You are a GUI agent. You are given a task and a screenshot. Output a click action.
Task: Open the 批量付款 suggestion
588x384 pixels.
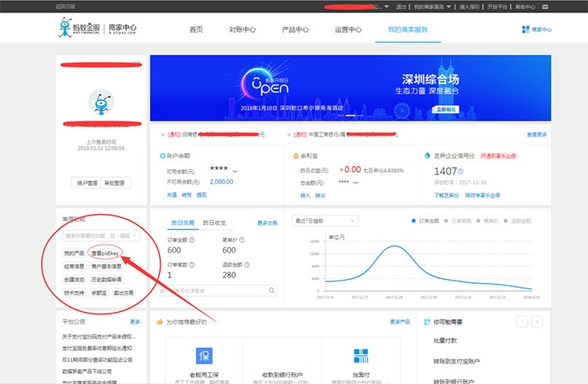click(x=445, y=340)
